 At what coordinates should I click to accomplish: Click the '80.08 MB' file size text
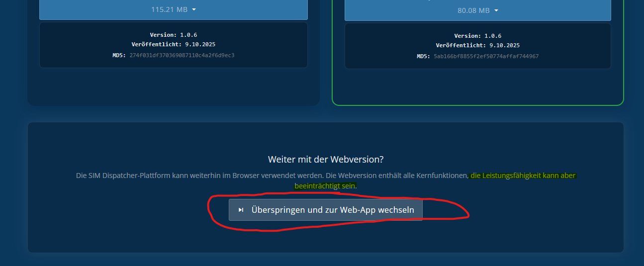(x=473, y=10)
